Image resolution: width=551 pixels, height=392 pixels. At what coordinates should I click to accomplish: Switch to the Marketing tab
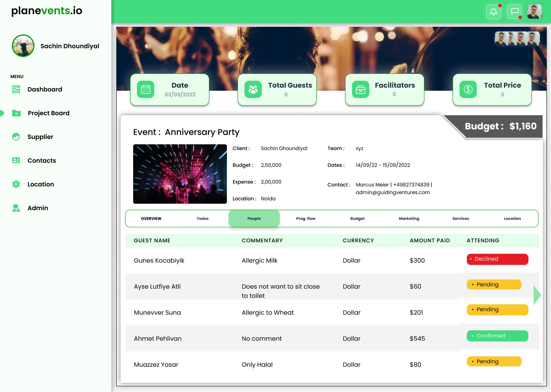point(409,219)
